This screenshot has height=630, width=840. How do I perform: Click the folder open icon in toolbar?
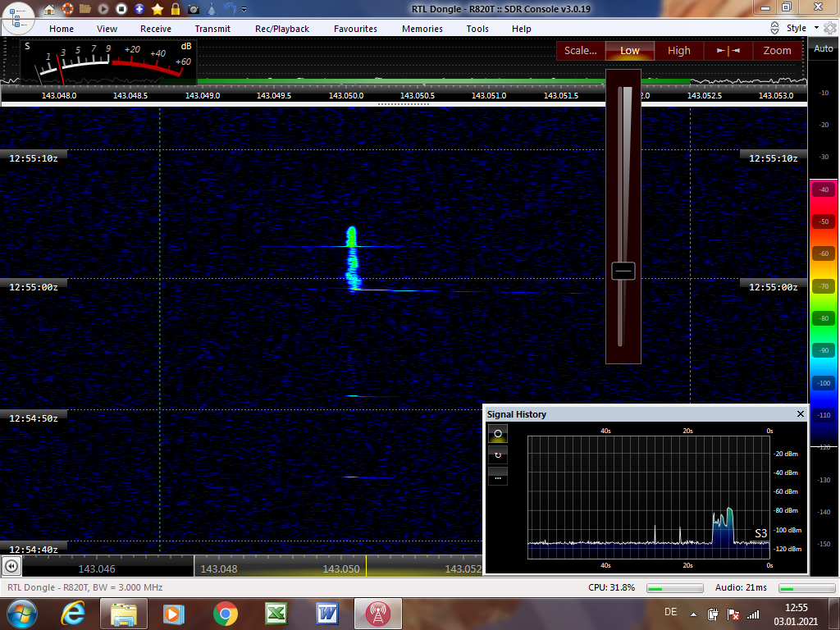(85, 9)
